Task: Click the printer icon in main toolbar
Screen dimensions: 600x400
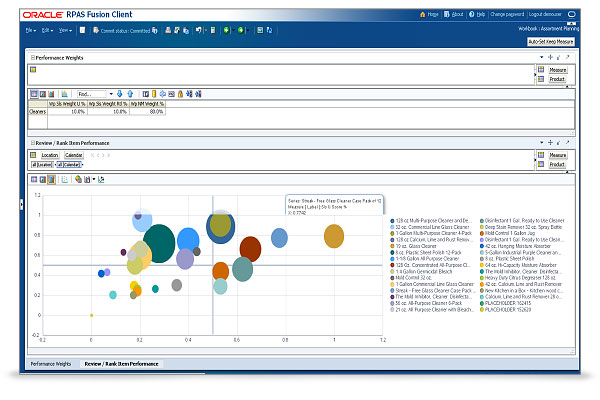Action: (x=168, y=30)
